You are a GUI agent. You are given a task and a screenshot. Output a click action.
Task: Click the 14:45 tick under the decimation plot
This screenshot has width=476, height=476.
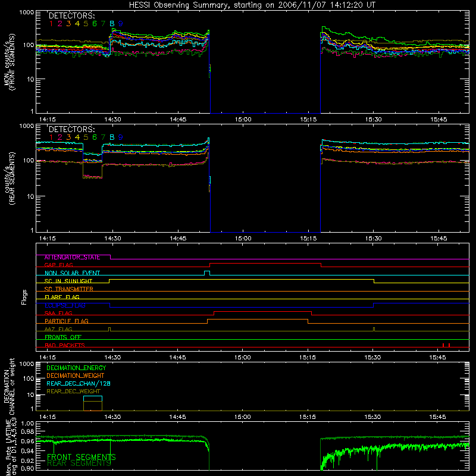tap(177, 417)
